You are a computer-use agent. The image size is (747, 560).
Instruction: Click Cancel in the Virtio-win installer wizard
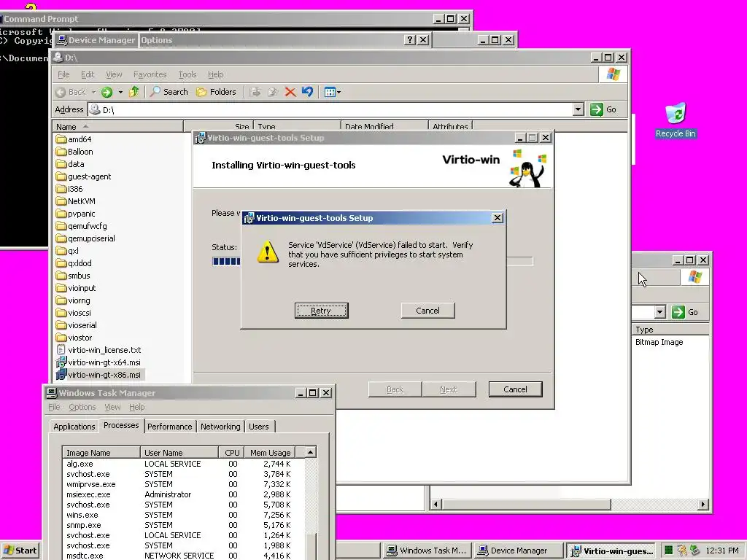point(516,389)
